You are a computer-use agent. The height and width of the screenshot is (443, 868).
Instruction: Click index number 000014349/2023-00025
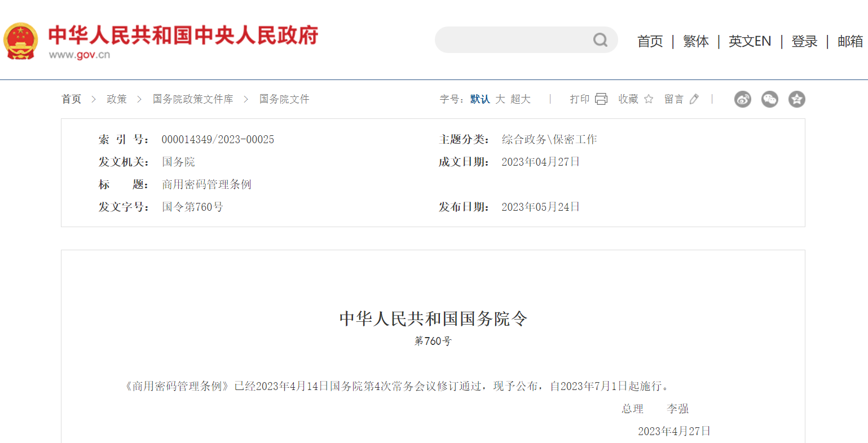[x=218, y=140]
